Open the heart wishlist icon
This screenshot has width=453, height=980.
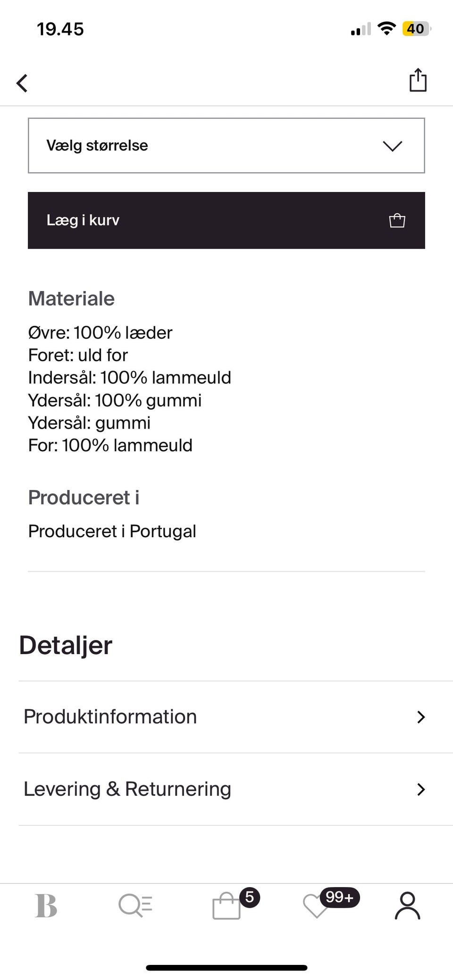click(x=315, y=907)
